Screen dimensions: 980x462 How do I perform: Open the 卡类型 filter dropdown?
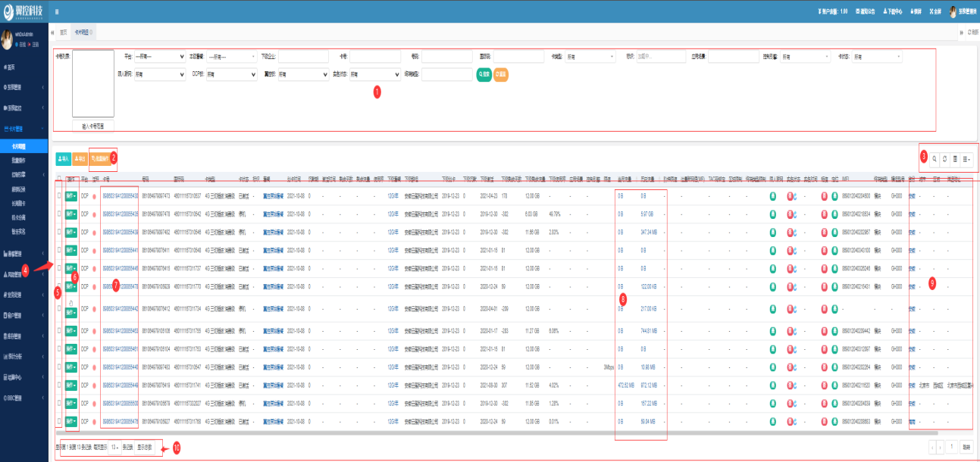(x=592, y=57)
